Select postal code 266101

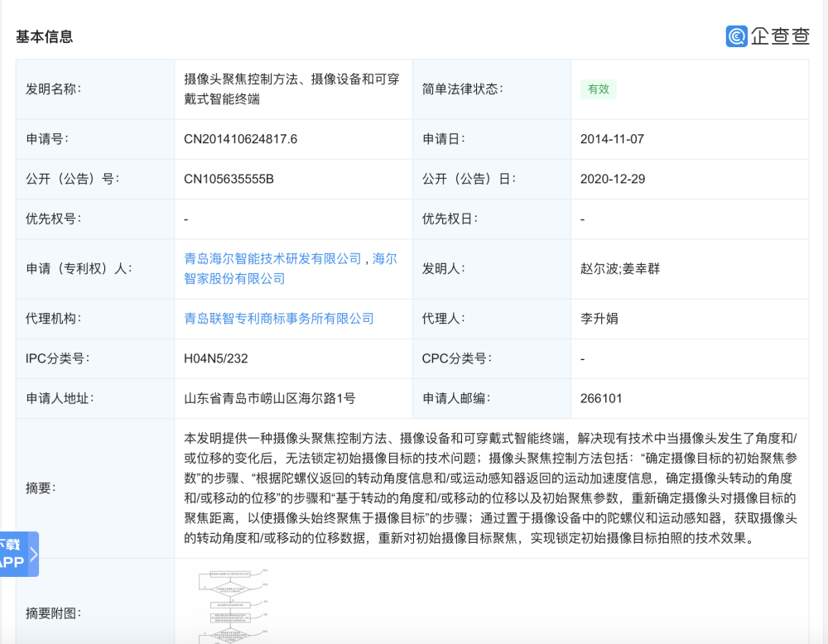click(x=601, y=398)
